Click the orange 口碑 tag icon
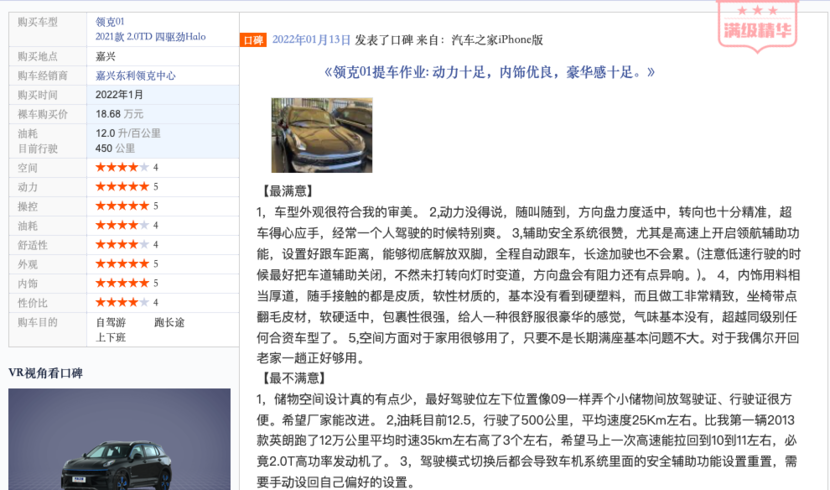The image size is (830, 490). [x=253, y=40]
